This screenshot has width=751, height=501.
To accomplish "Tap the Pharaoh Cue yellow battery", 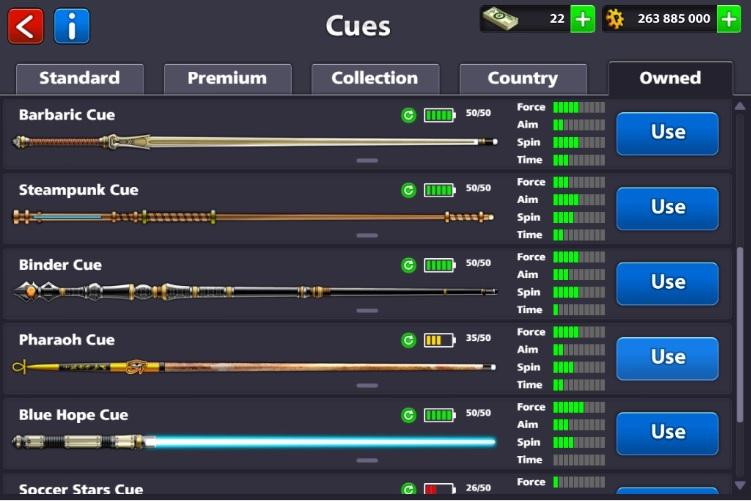I will coord(439,340).
